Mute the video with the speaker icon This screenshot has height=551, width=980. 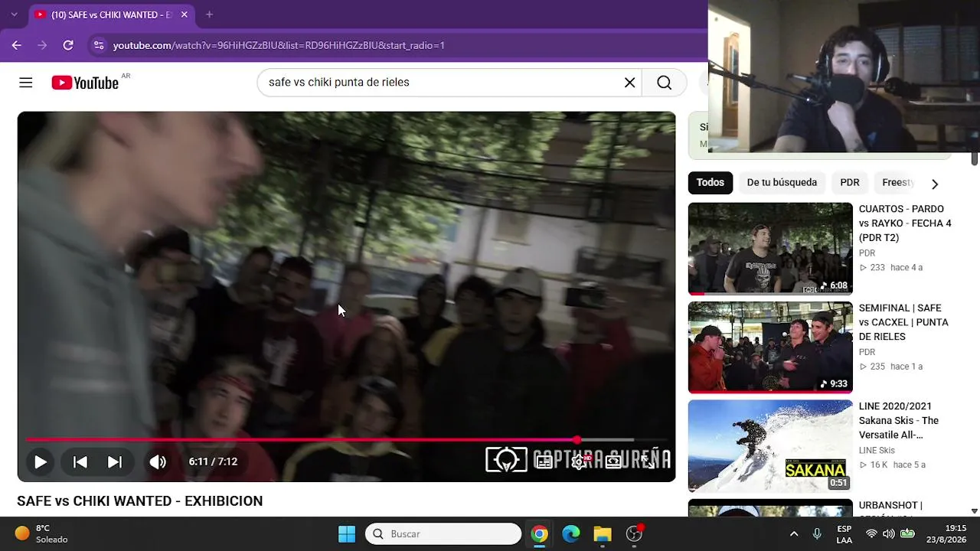(158, 461)
